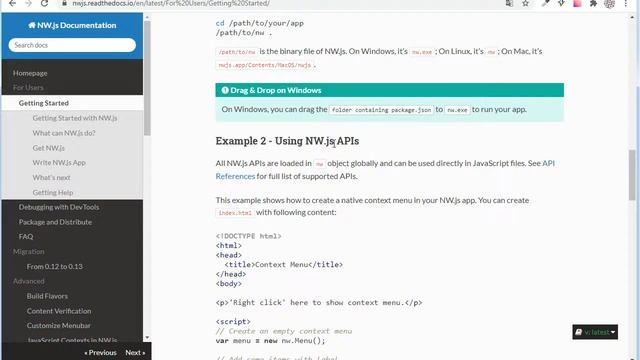The height and width of the screenshot is (360, 640).
Task: Jump to Getting Started with NW.js section
Action: pyautogui.click(x=75, y=118)
